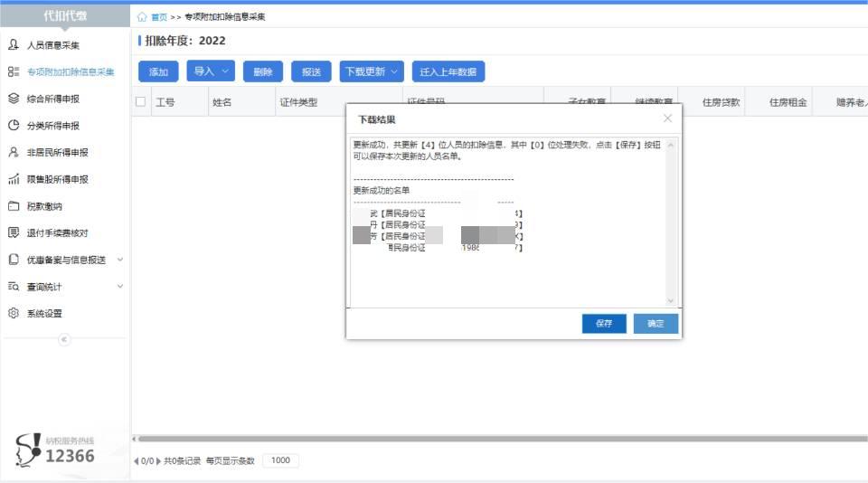Click the 综合所得申报 layers icon

pos(14,99)
